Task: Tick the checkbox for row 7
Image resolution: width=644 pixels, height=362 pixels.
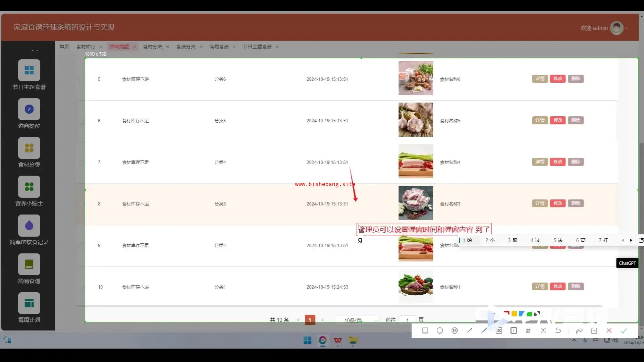Action: point(82,162)
